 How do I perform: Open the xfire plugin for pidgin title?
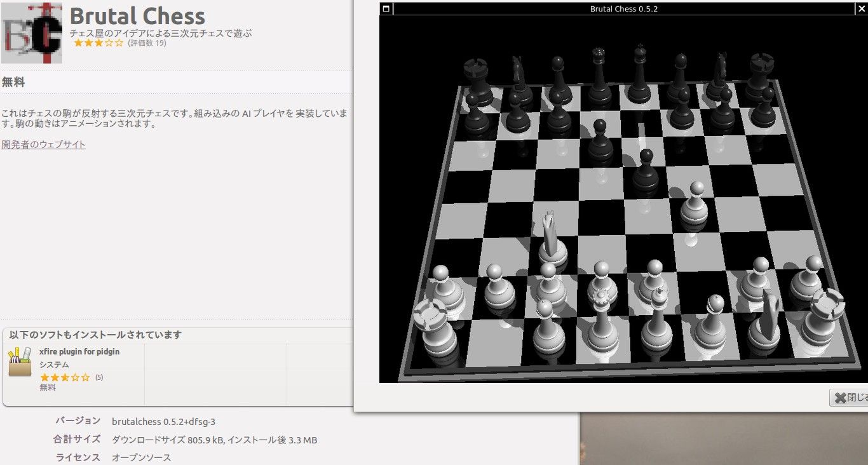tap(79, 351)
